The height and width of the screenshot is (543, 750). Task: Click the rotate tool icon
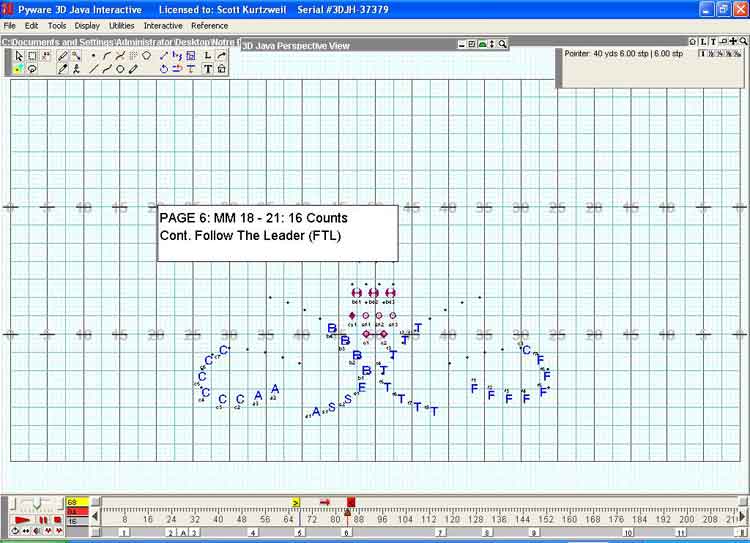point(164,69)
